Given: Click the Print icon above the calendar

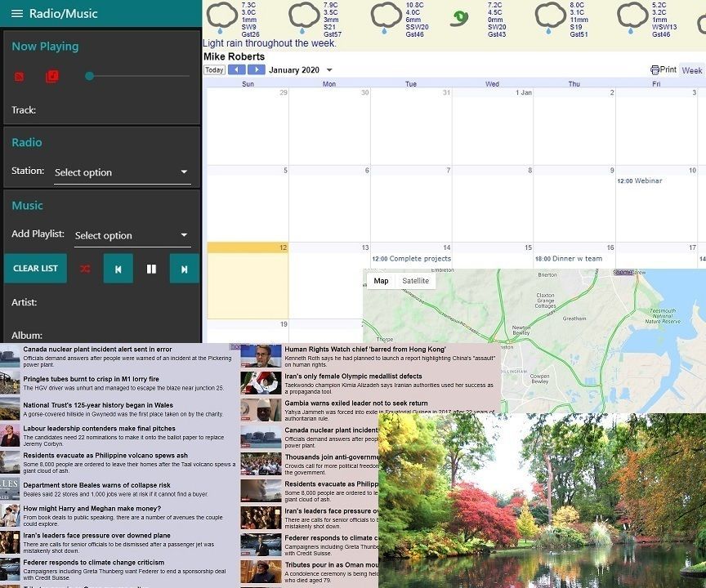Looking at the screenshot, I should [x=654, y=70].
